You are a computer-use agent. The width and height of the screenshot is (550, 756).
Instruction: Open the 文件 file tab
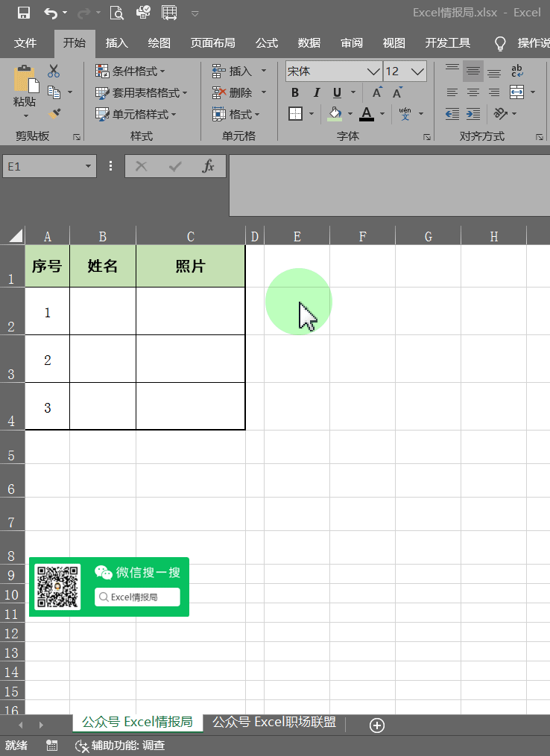tap(25, 43)
